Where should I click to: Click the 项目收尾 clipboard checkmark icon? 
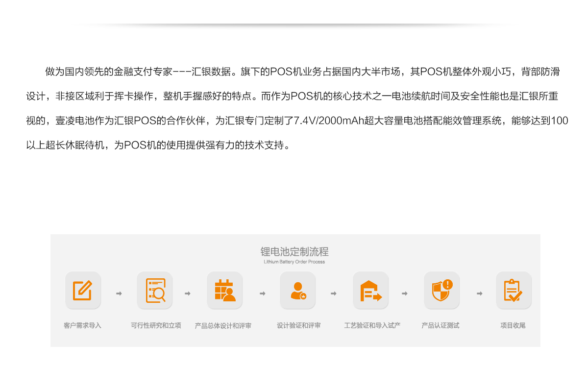pos(513,290)
